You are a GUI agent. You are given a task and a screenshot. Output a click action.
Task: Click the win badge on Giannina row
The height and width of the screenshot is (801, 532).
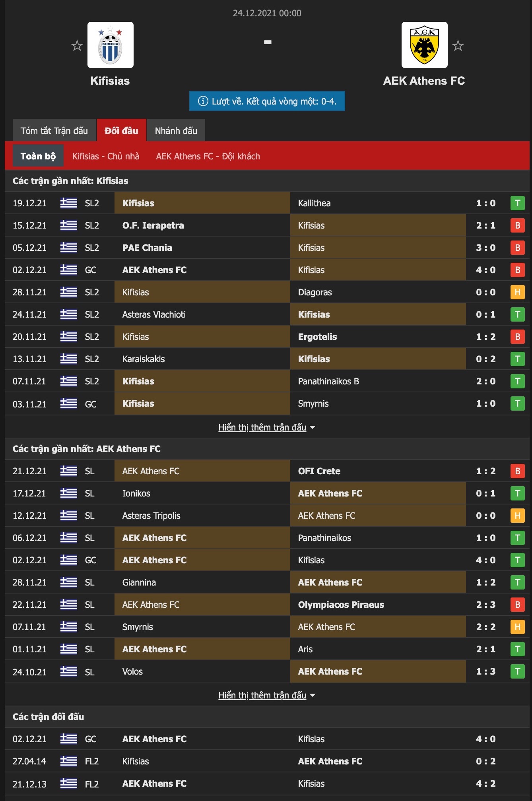pos(518,582)
